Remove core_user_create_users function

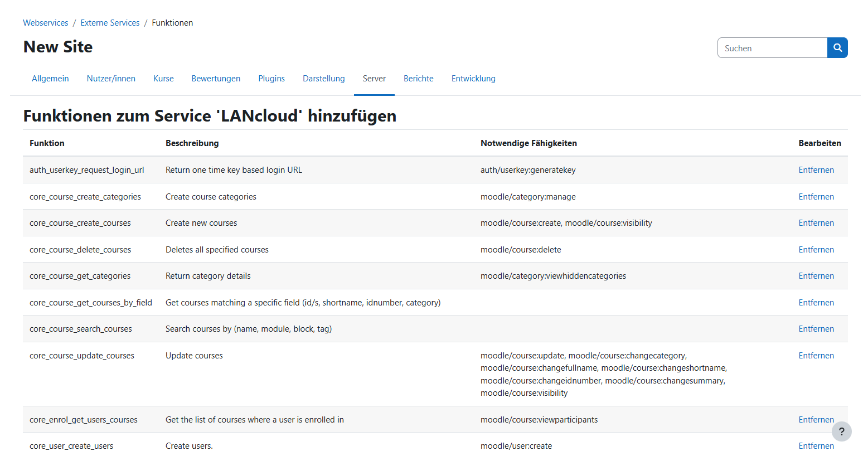pyautogui.click(x=816, y=446)
